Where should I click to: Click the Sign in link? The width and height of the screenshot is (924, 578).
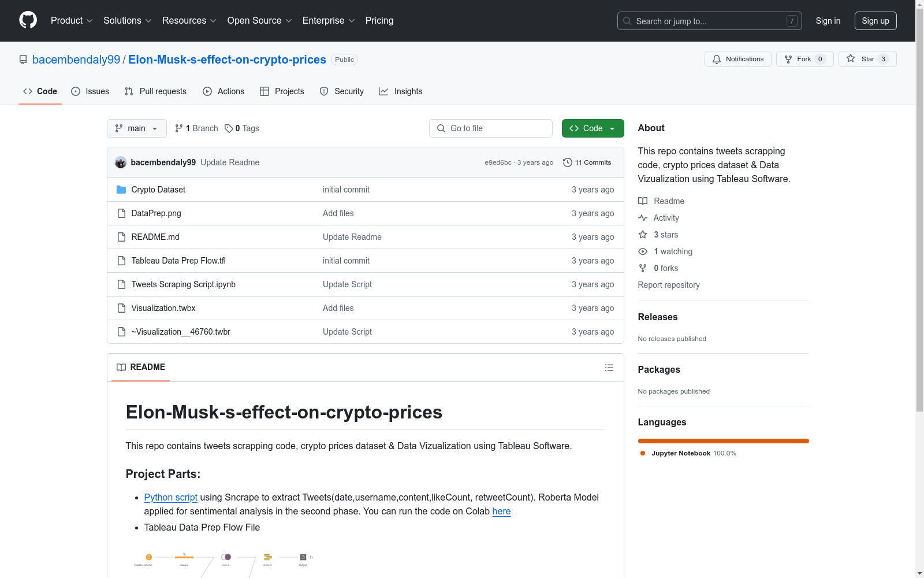(x=828, y=21)
